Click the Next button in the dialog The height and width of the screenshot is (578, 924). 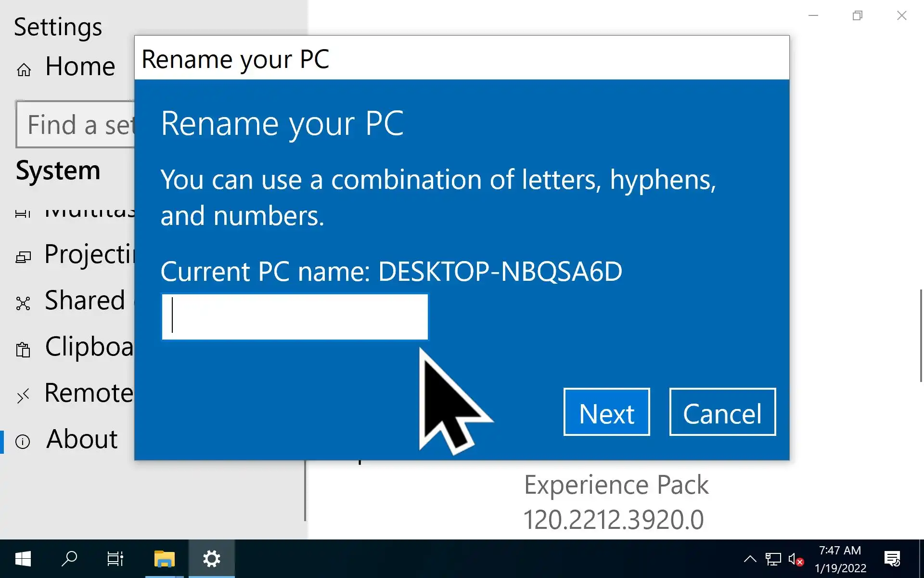(x=606, y=412)
